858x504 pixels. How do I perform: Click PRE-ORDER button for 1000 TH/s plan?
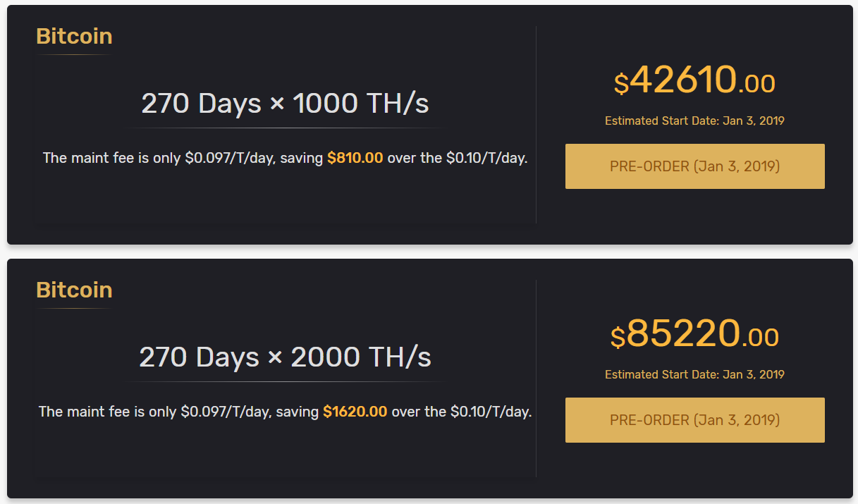(694, 166)
